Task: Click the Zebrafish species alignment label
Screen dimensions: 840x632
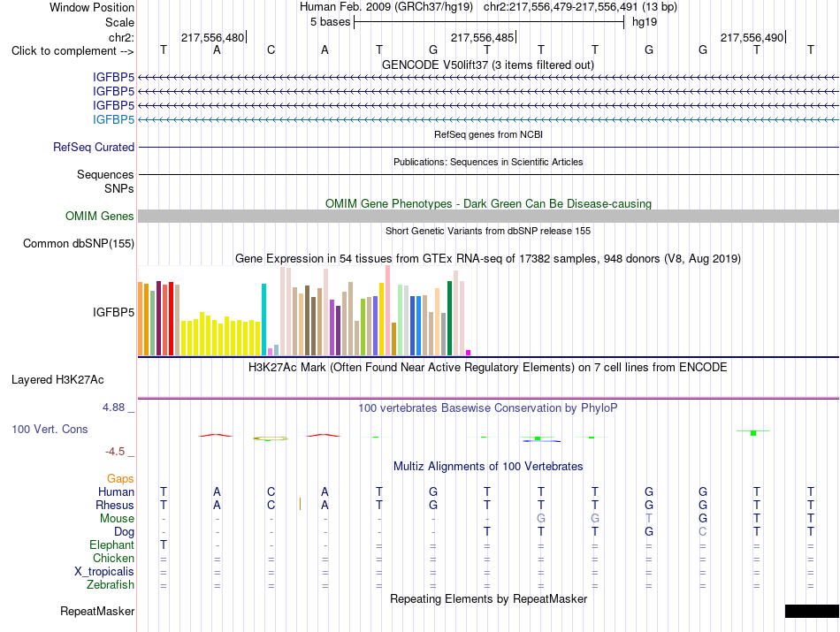Action: pos(111,585)
